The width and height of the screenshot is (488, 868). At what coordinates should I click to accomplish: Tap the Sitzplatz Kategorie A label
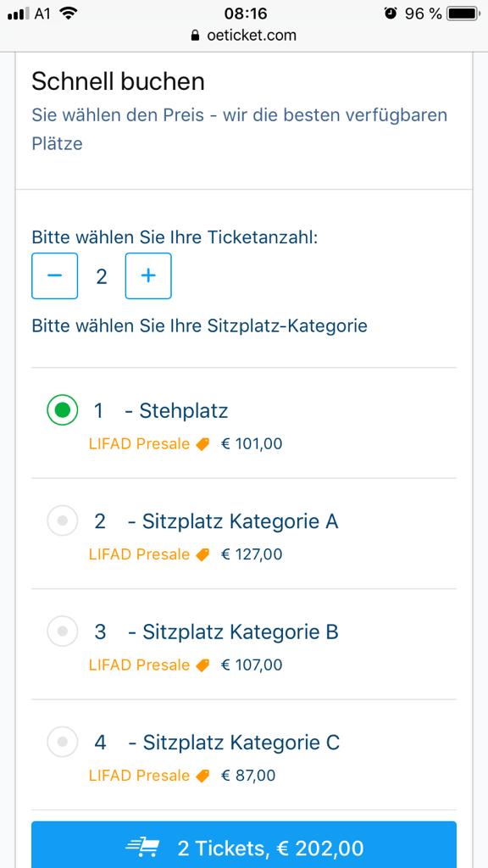pyautogui.click(x=240, y=521)
